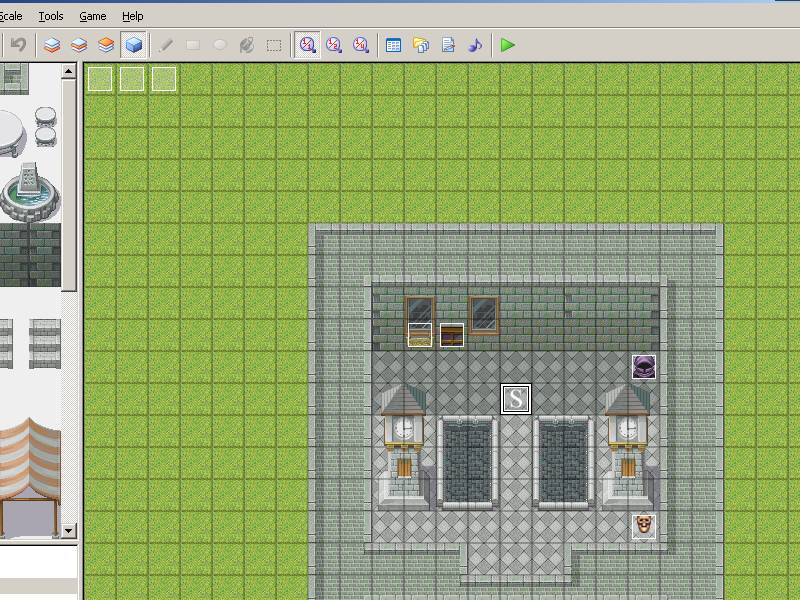Open the Help menu

tap(132, 16)
